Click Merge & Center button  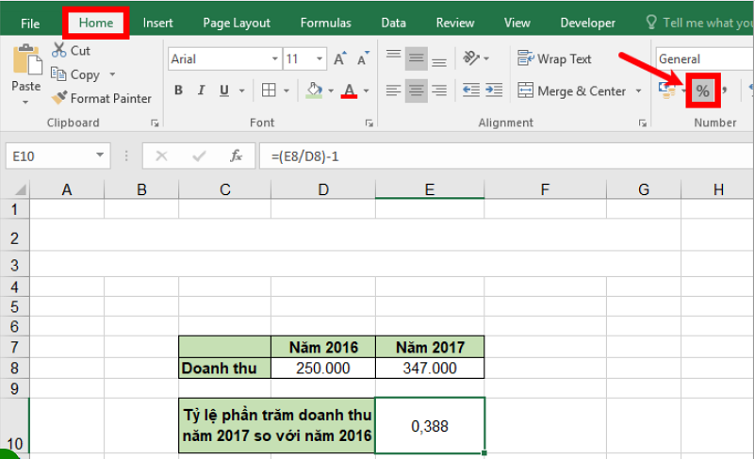pyautogui.click(x=572, y=91)
